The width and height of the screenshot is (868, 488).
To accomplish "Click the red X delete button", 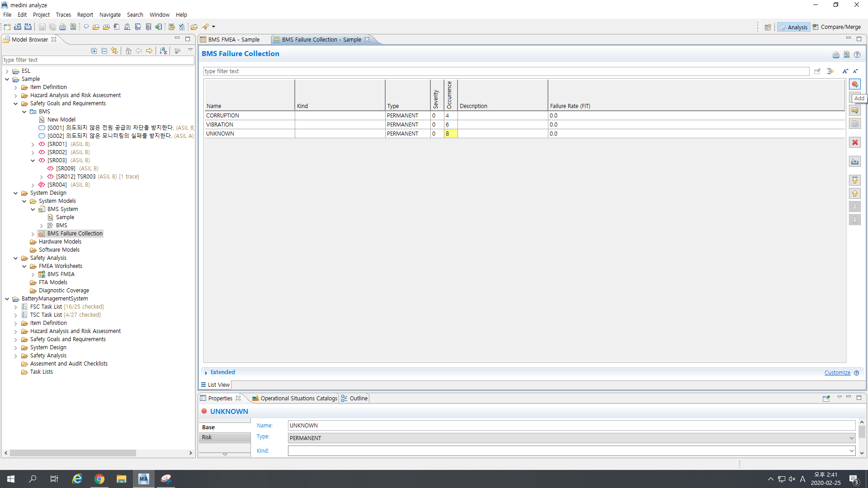I will pos(854,142).
